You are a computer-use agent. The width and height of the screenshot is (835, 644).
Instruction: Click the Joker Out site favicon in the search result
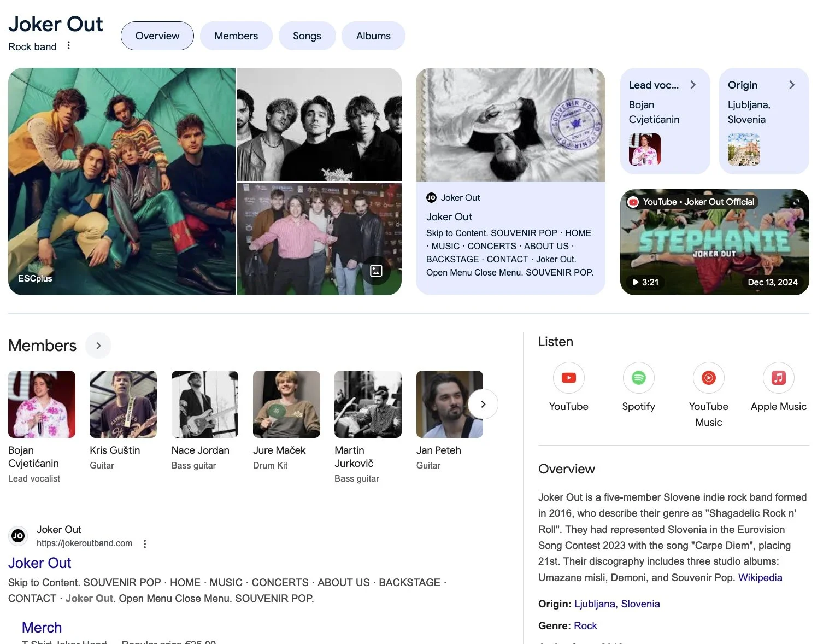coord(18,536)
